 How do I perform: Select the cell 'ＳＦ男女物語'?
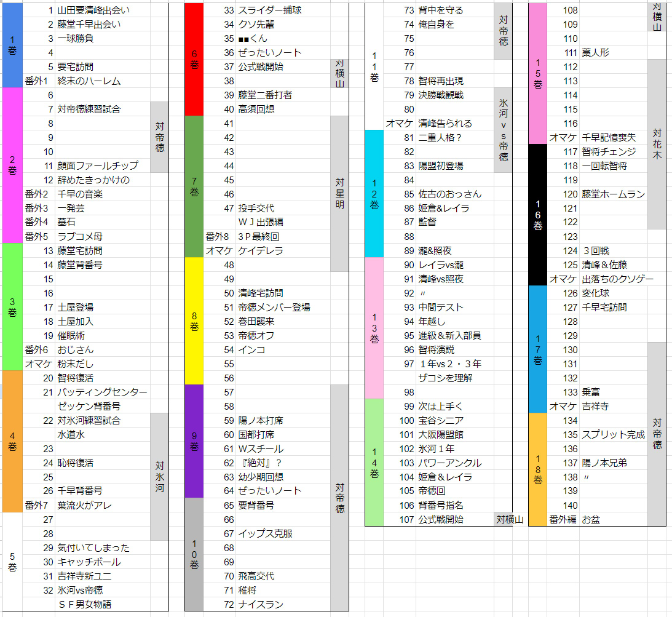[103, 605]
